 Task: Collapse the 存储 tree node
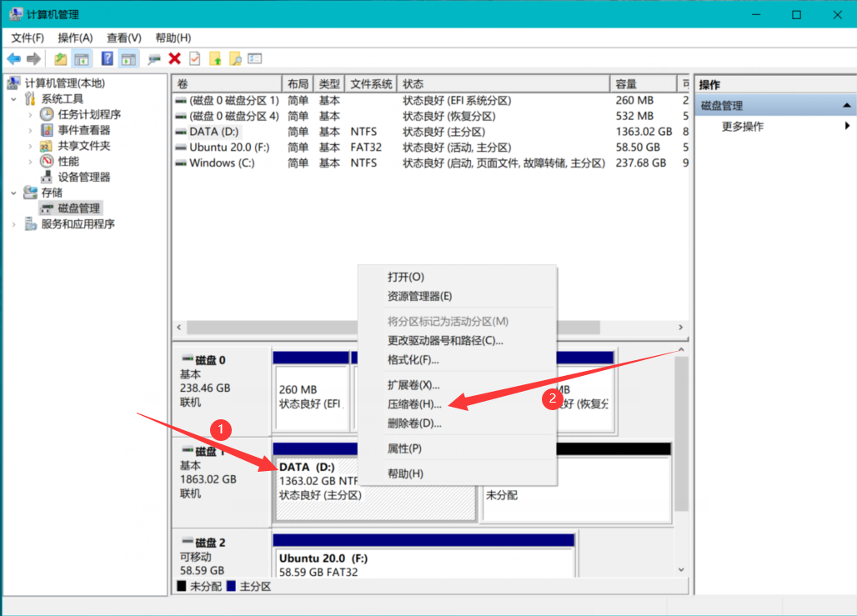pos(13,193)
